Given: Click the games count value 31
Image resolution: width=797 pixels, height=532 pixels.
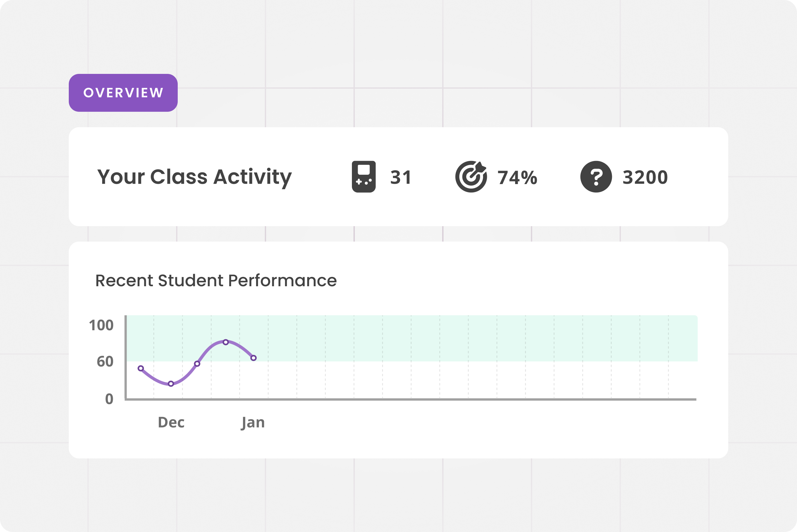Looking at the screenshot, I should point(401,177).
